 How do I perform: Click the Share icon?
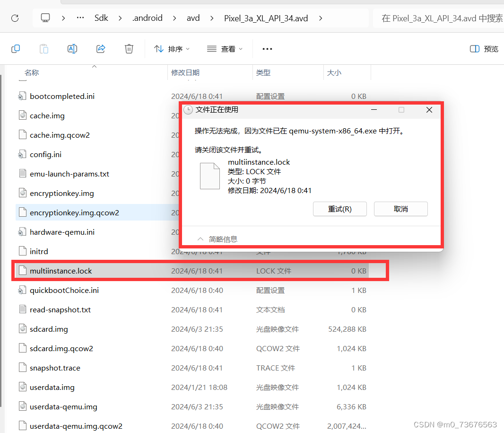[100, 48]
